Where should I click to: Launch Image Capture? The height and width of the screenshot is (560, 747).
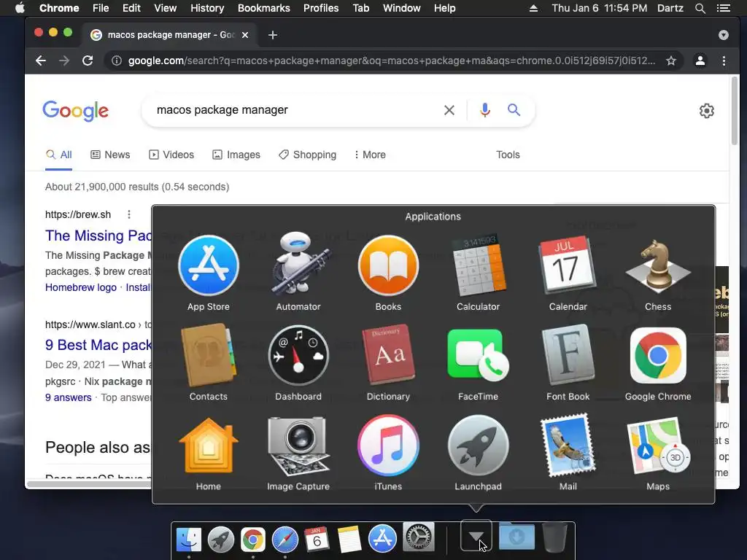(x=298, y=446)
